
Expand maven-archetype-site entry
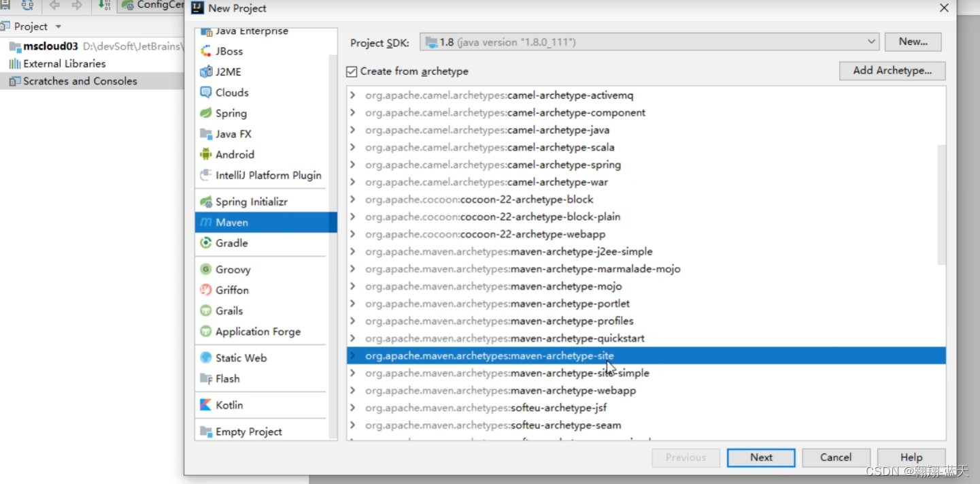coord(352,356)
